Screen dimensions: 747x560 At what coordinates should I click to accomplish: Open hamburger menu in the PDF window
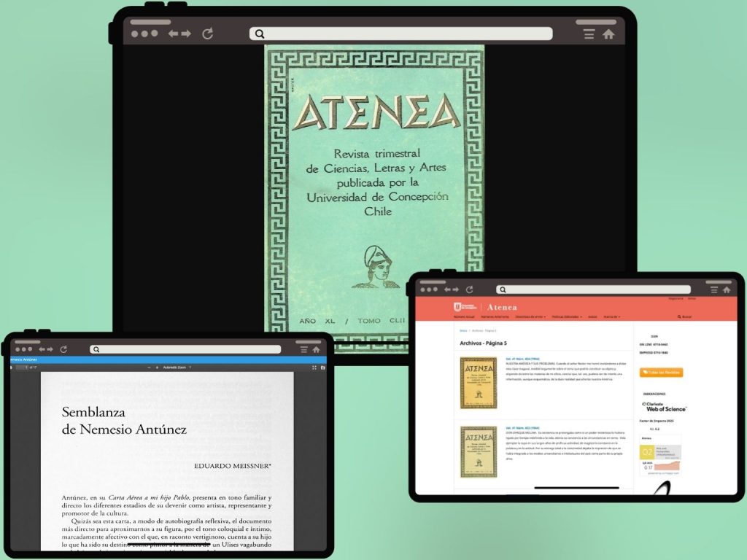point(304,349)
